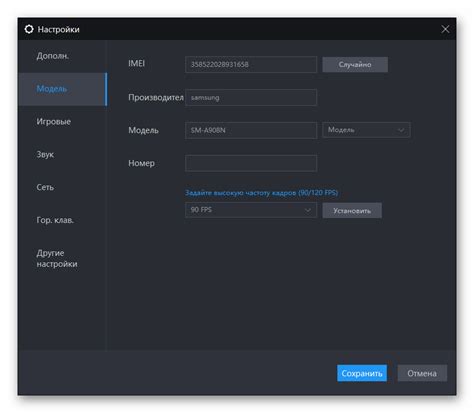The image size is (474, 413).
Task: Click the Номер label text
Action: pyautogui.click(x=141, y=163)
